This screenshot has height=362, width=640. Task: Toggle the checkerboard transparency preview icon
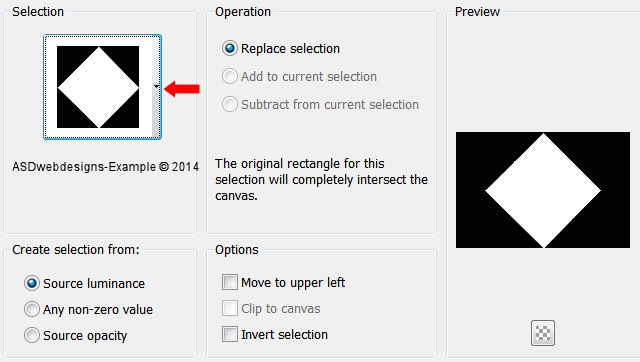tap(542, 333)
